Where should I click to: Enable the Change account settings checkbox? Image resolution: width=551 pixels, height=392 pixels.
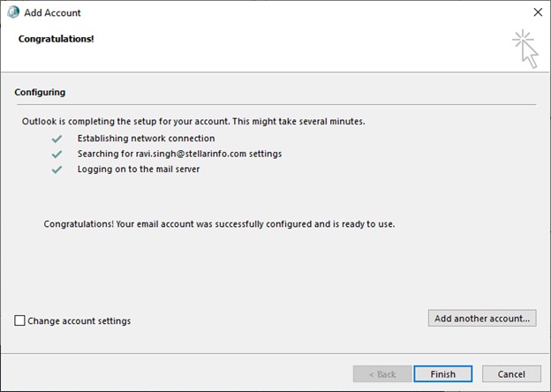(19, 320)
